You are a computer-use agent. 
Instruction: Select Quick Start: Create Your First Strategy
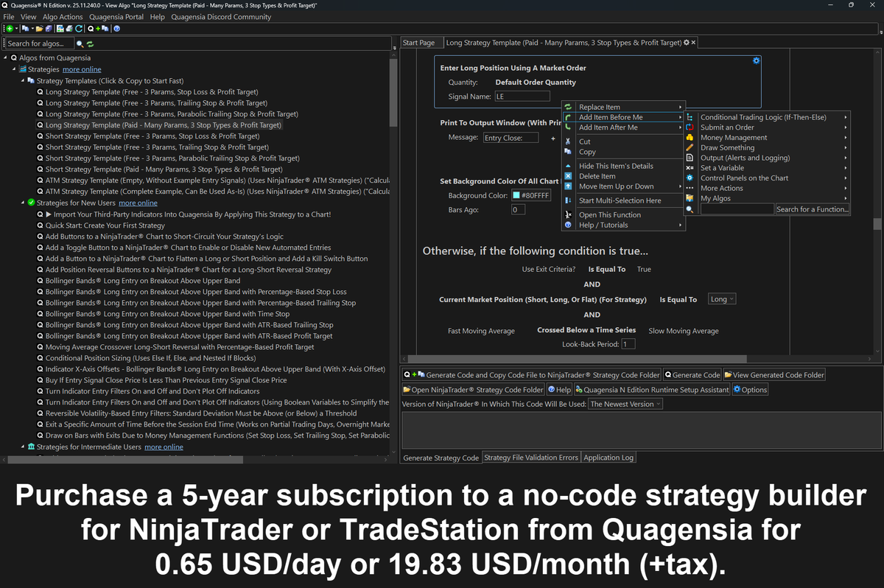(x=105, y=225)
